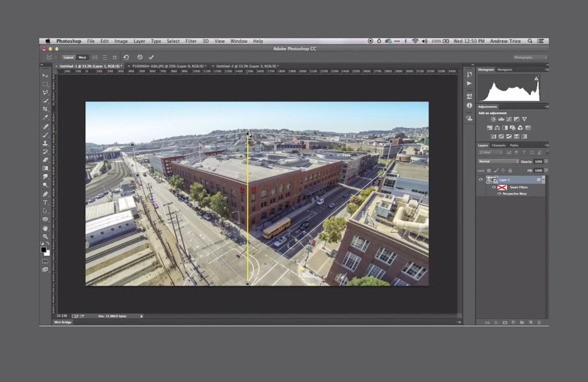This screenshot has height=382, width=588.
Task: Open the Opacity slider dropdown arrow
Action: 546,162
